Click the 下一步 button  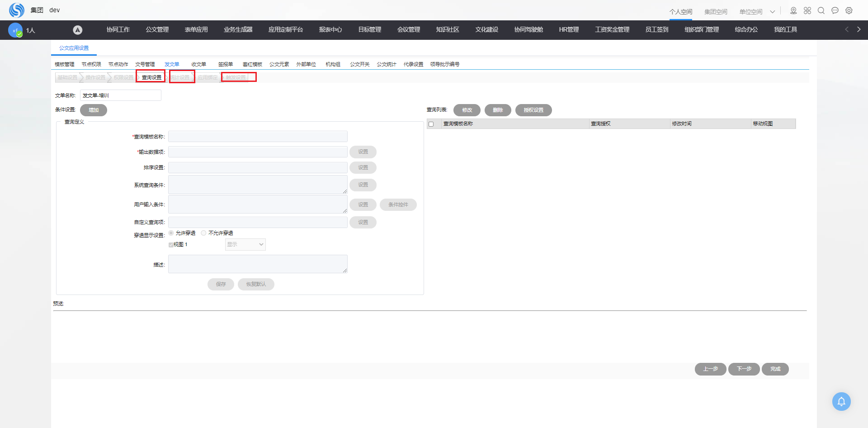744,369
